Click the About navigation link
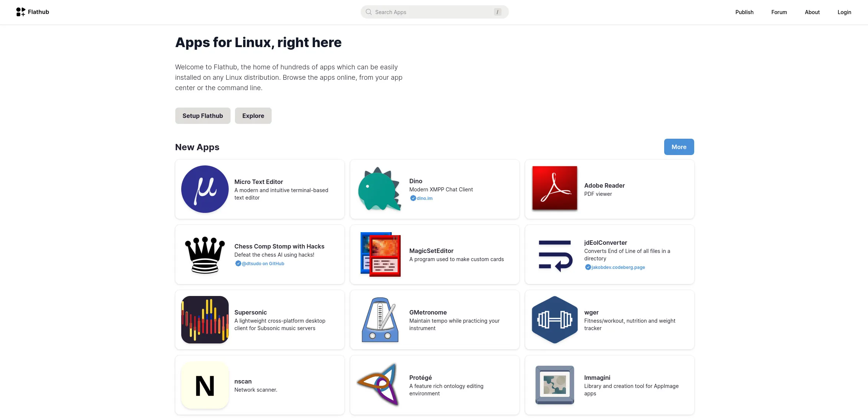The image size is (868, 418). pos(812,12)
